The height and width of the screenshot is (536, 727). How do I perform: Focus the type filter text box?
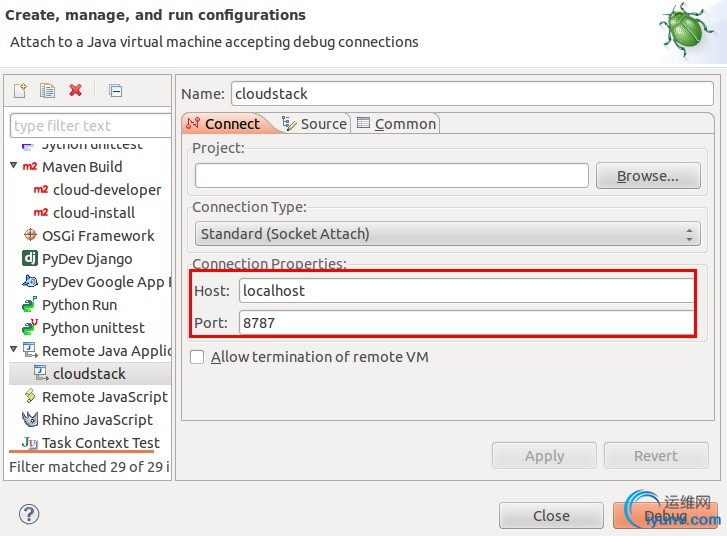point(90,126)
